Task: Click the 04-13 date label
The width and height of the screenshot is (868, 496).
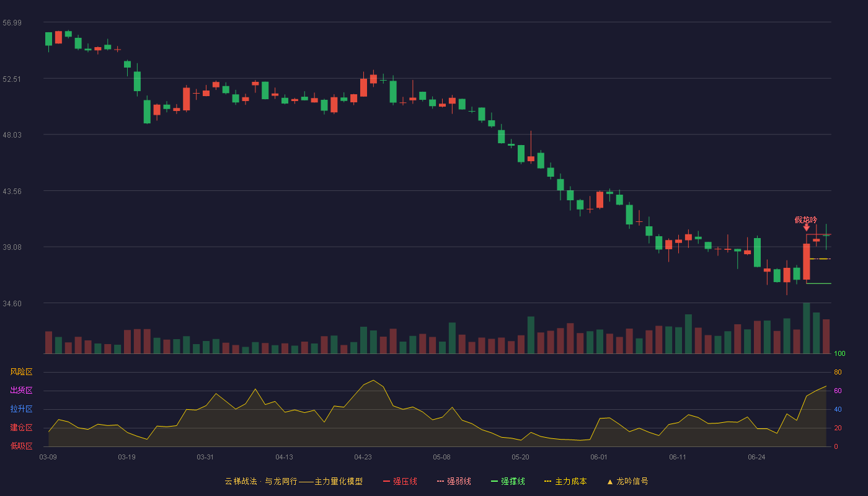Action: 284,457
